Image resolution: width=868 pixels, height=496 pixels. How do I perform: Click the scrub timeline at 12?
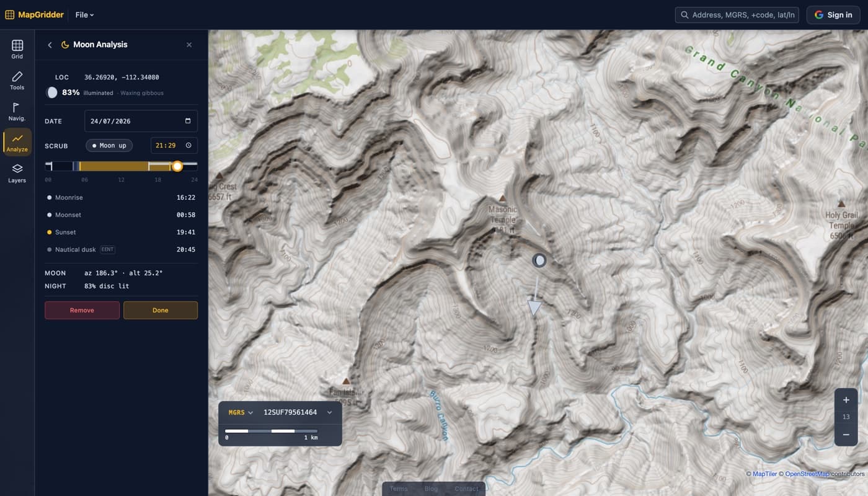click(122, 166)
